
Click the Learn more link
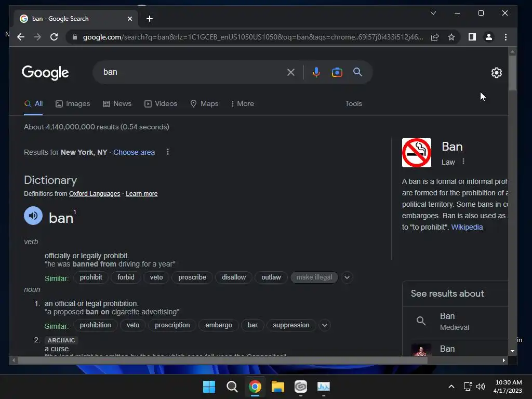click(x=141, y=194)
